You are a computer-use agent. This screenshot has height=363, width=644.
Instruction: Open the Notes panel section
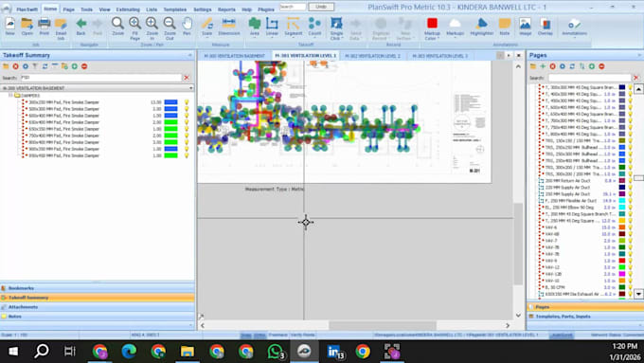97,317
